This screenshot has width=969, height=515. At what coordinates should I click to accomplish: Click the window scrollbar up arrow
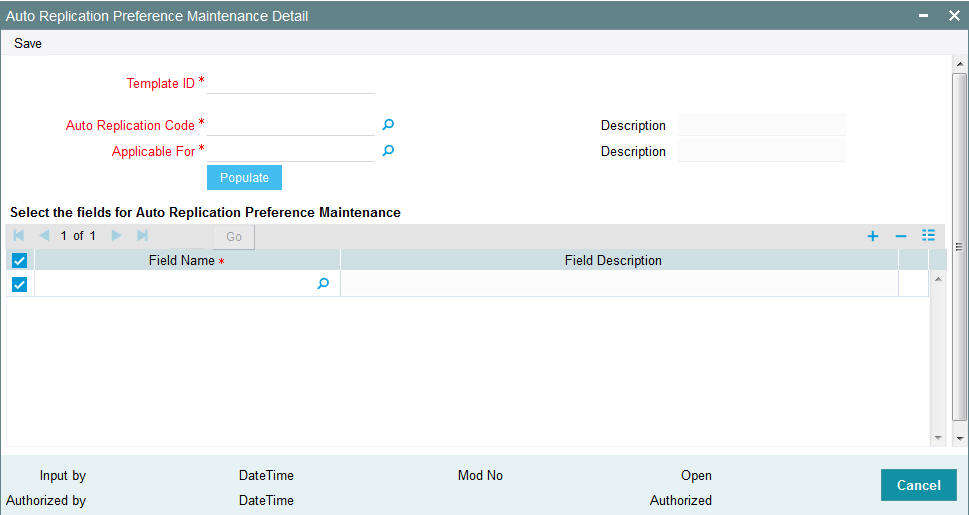(959, 64)
